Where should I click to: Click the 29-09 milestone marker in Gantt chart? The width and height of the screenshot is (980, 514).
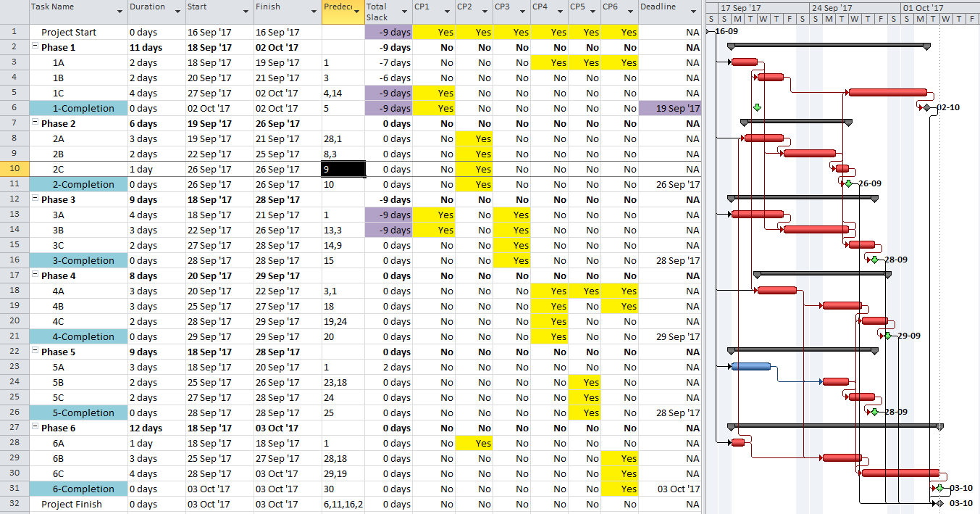pos(887,336)
